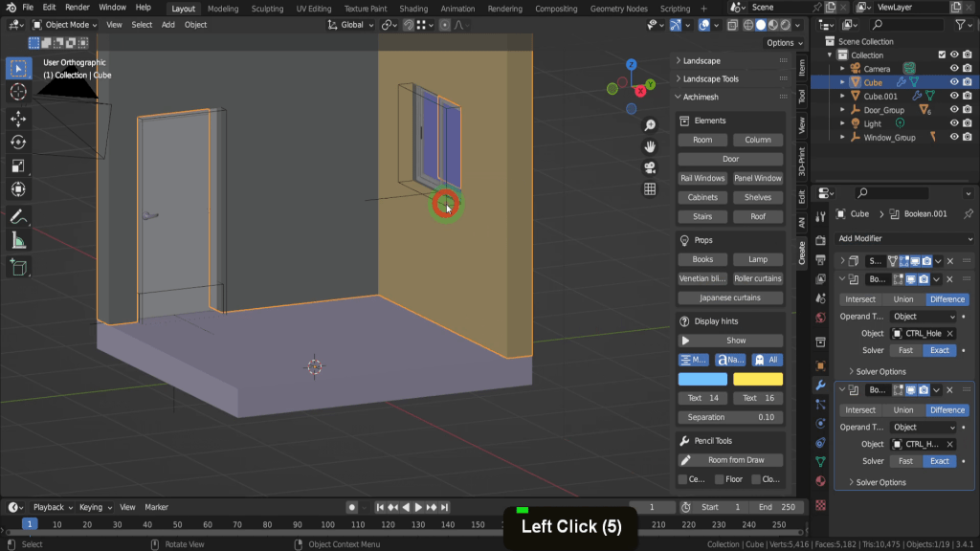Viewport: 980px width, 551px height.
Task: Switch to the Shading workspace tab
Action: (x=413, y=9)
